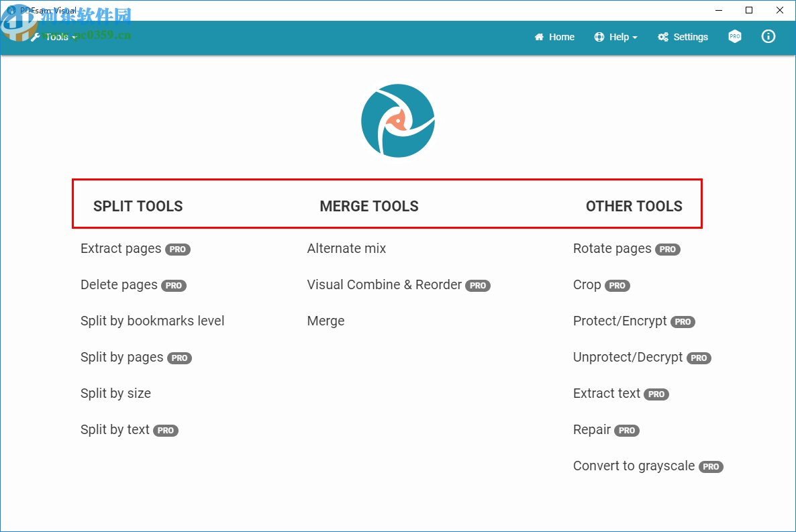Image resolution: width=796 pixels, height=532 pixels.
Task: Click the PRO badge beside Unprotect/Decrypt
Action: coord(699,358)
